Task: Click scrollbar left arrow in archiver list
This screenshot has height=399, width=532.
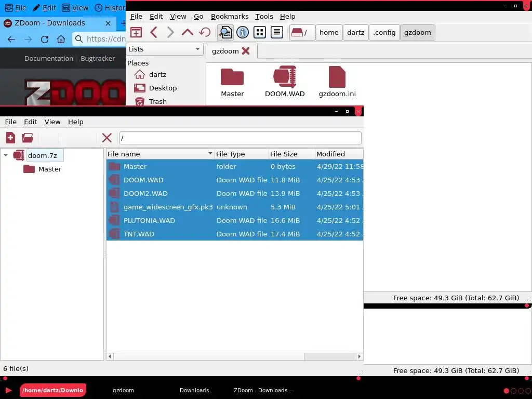Action: [x=110, y=356]
